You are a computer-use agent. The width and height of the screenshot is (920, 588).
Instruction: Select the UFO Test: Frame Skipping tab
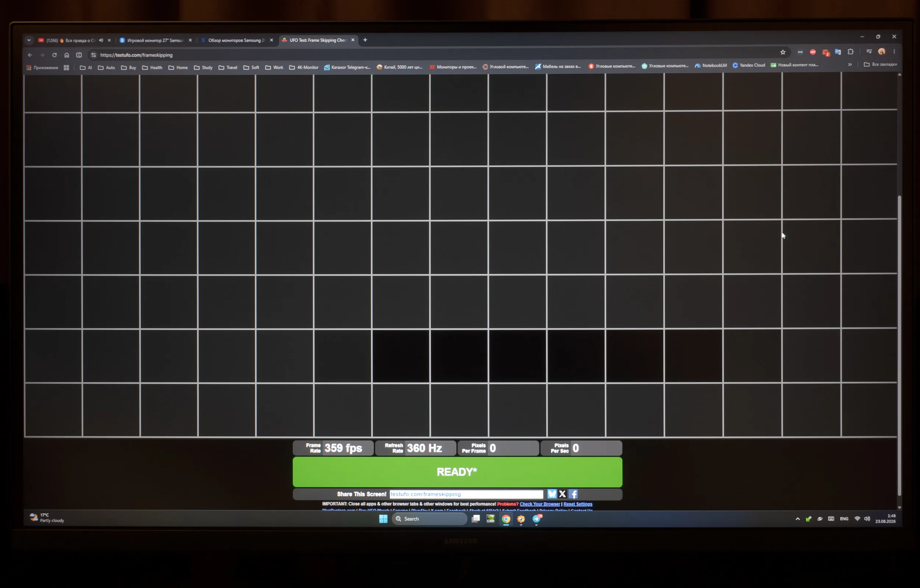tap(318, 40)
